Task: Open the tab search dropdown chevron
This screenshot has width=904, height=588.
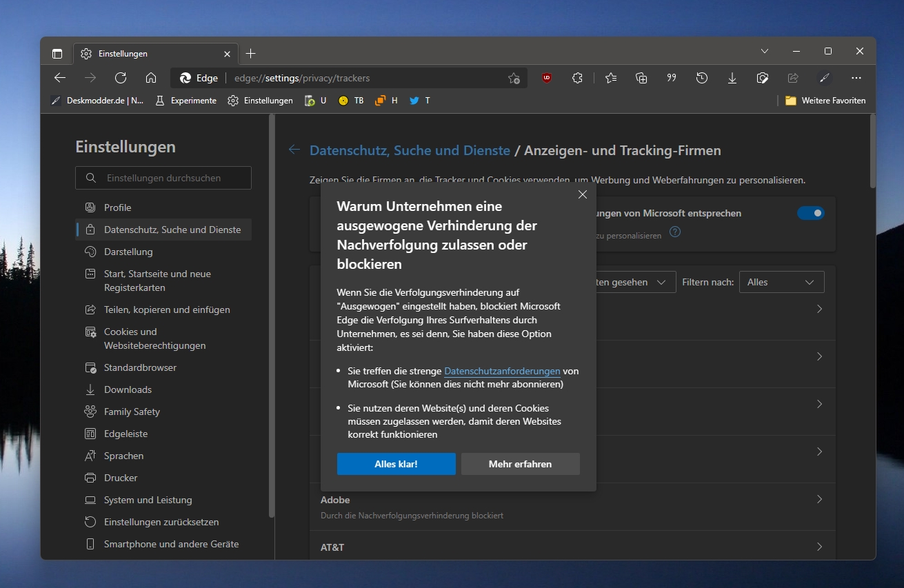Action: tap(765, 51)
